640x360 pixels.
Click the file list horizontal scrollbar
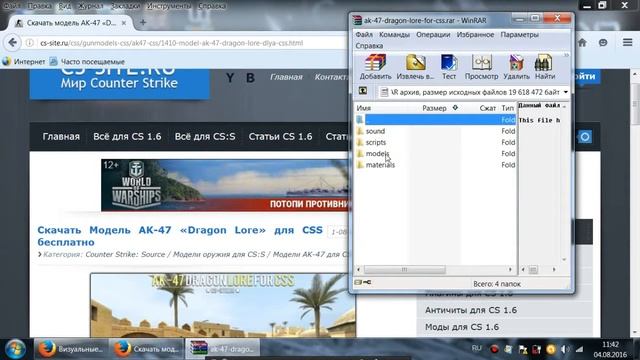404,269
